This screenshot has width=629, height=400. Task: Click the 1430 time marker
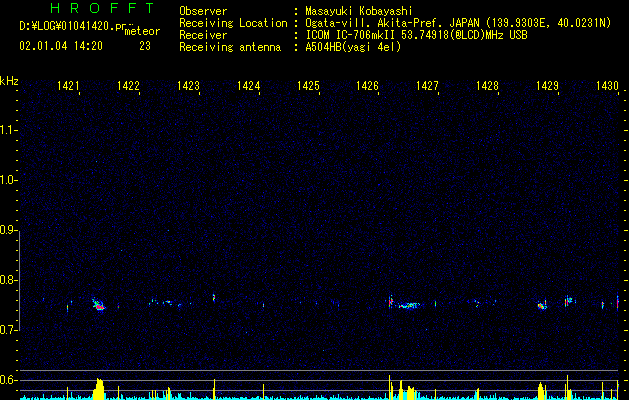[x=607, y=86]
